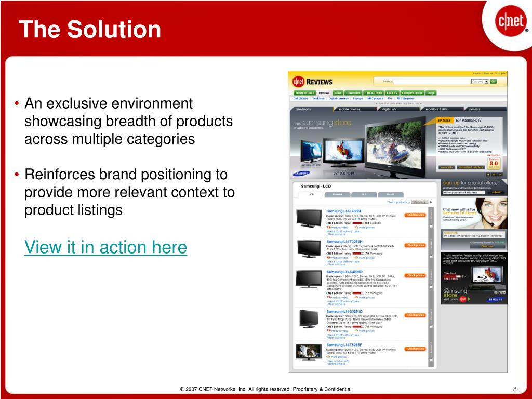Tick compare checkbox for Samsung LN-S3251D

pos(431,327)
